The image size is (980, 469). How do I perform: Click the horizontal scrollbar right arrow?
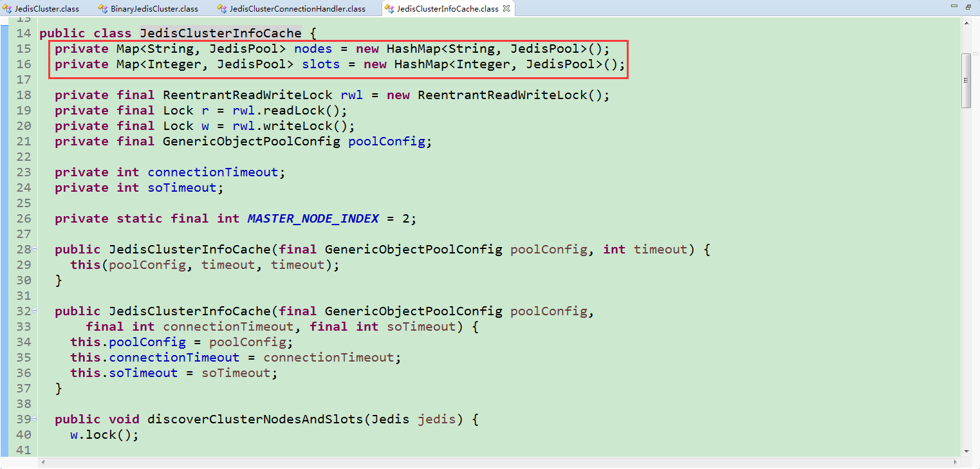956,462
